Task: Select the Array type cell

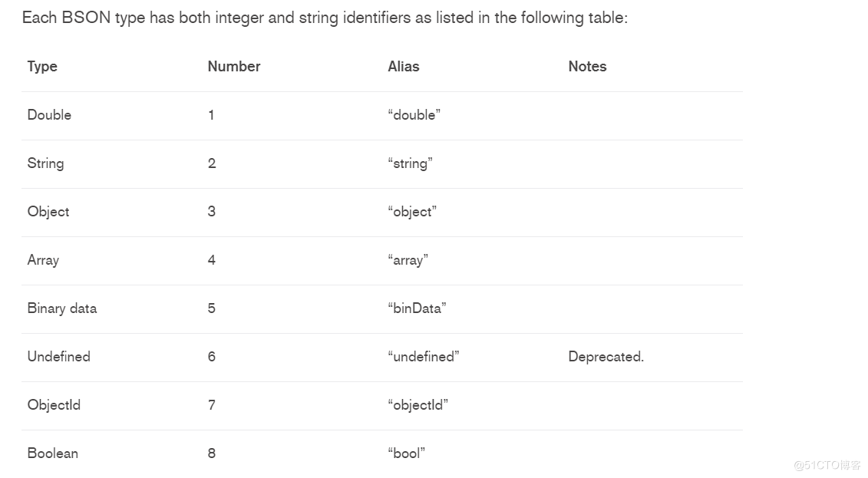Action: click(43, 260)
